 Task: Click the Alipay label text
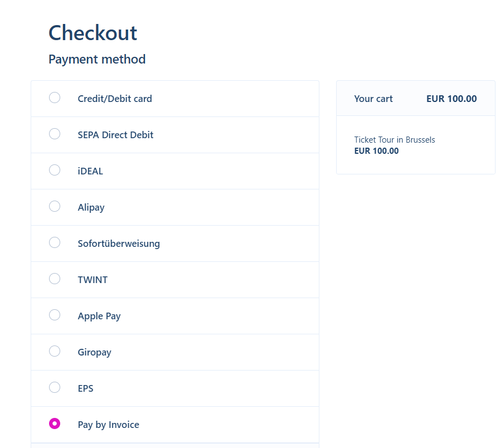pyautogui.click(x=91, y=207)
